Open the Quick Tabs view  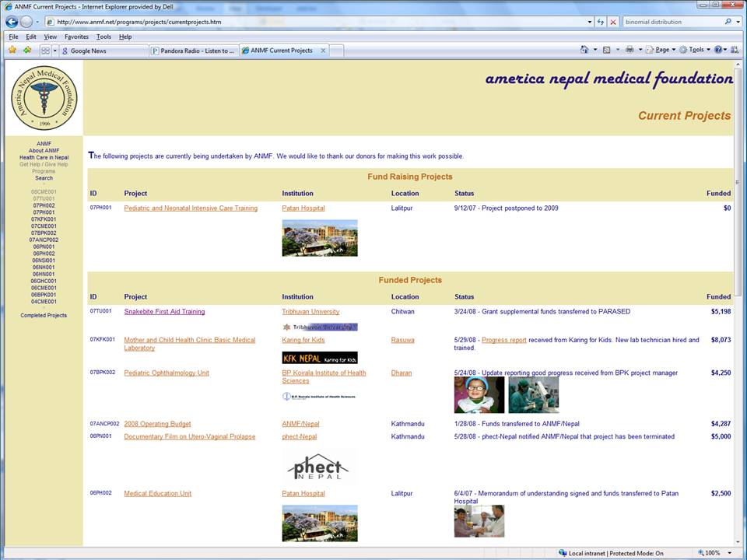pyautogui.click(x=45, y=51)
